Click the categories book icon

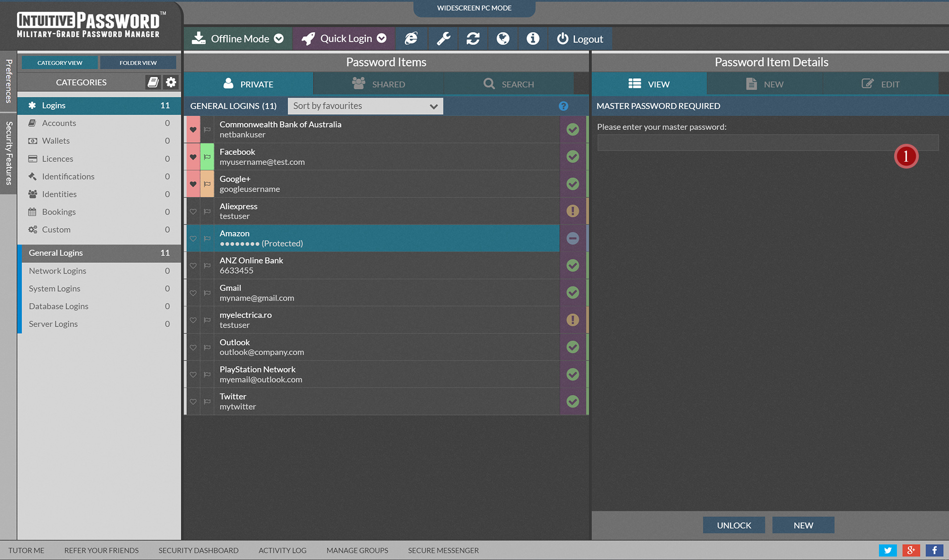tap(153, 82)
